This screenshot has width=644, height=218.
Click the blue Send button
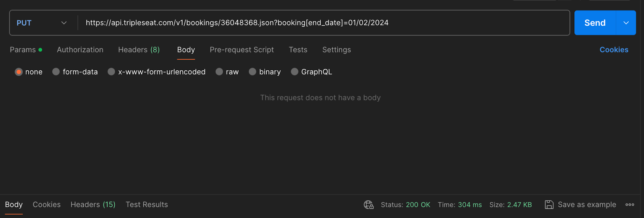pyautogui.click(x=595, y=23)
